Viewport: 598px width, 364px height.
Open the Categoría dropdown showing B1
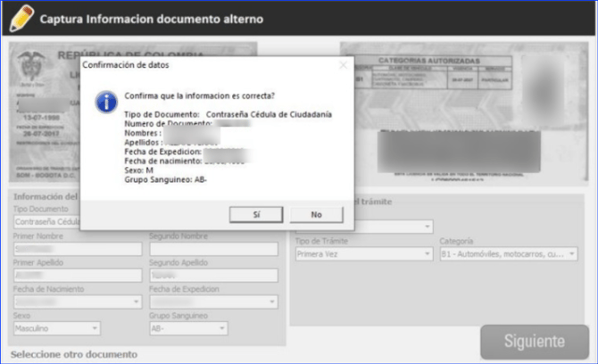pos(509,254)
